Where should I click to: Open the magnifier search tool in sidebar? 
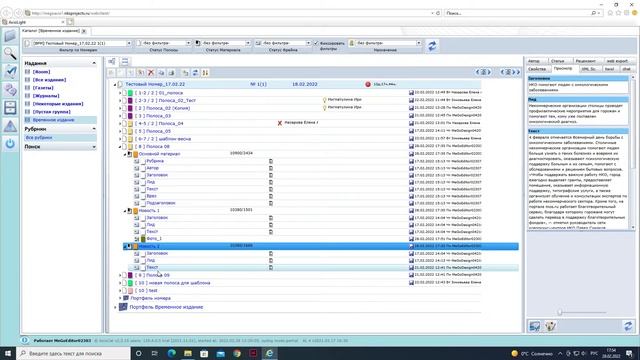pos(10,53)
